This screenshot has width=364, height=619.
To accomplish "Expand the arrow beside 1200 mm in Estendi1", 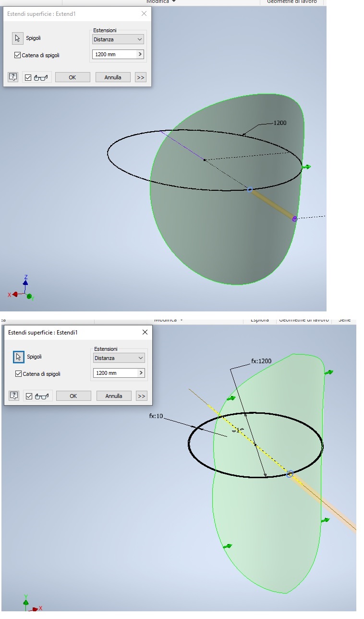I will [141, 373].
